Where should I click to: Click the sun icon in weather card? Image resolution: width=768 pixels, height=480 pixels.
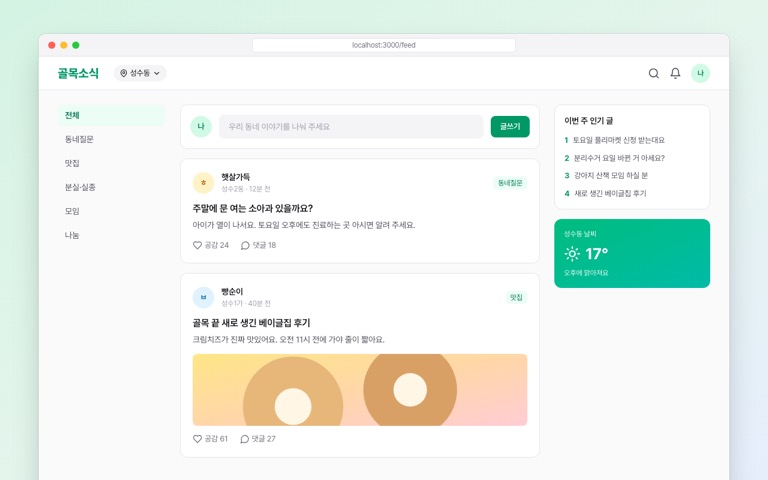[x=572, y=254]
